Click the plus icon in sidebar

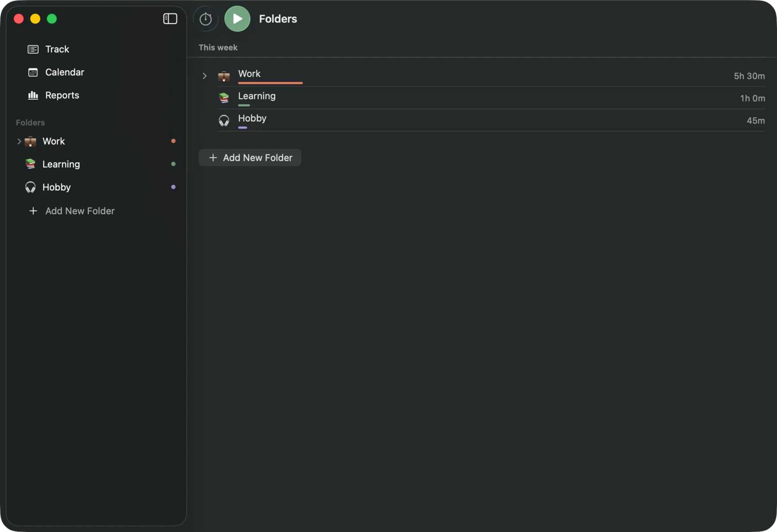pos(33,211)
